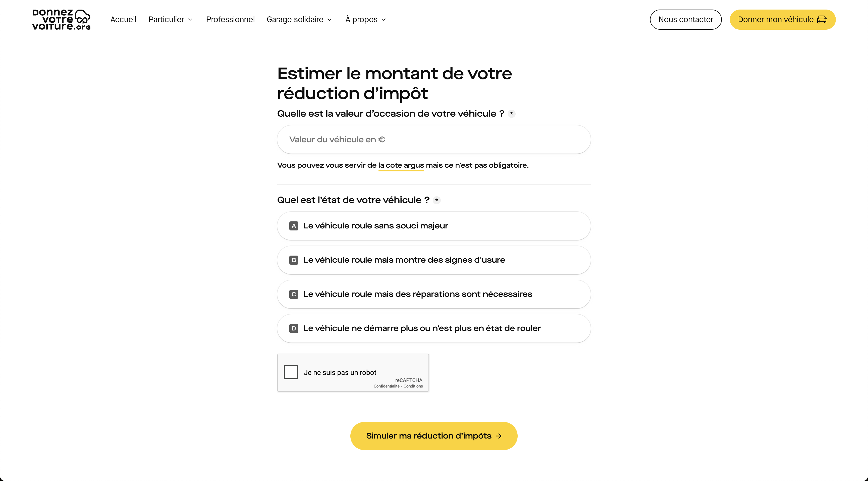Click the letter D option badge

point(294,328)
